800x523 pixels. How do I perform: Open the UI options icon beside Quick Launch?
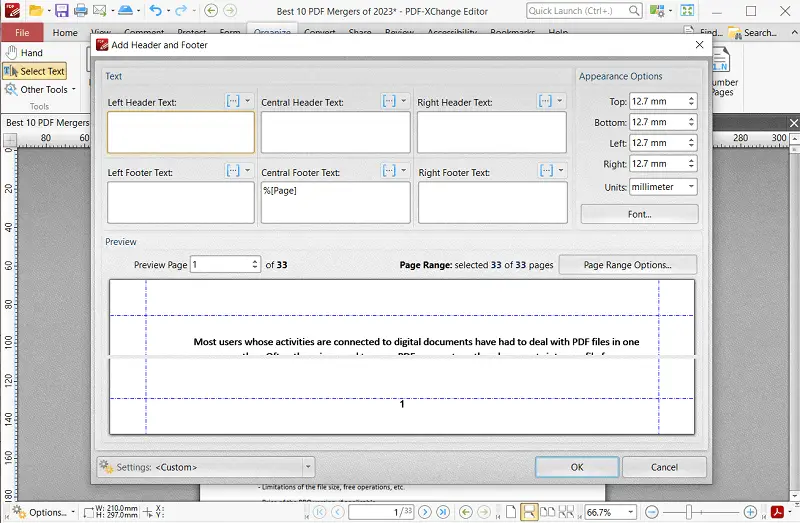657,11
